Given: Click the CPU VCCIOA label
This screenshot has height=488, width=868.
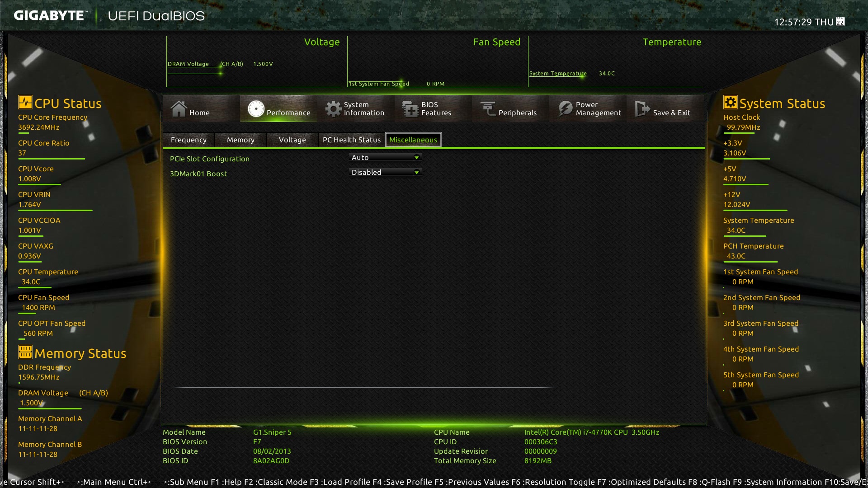Looking at the screenshot, I should (x=39, y=221).
